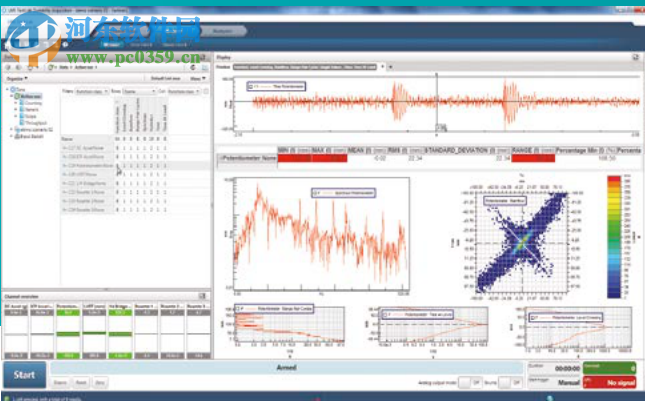Click the Potentiometer channel level bar

click(68, 335)
